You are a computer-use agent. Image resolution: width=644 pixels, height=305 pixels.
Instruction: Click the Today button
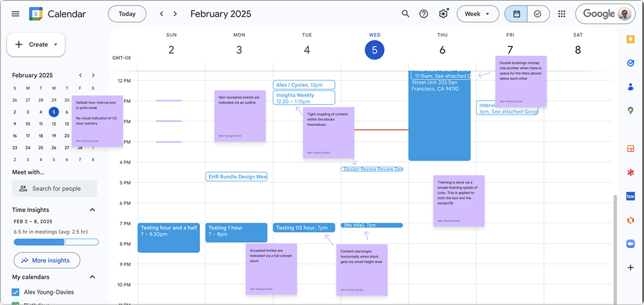pyautogui.click(x=127, y=14)
